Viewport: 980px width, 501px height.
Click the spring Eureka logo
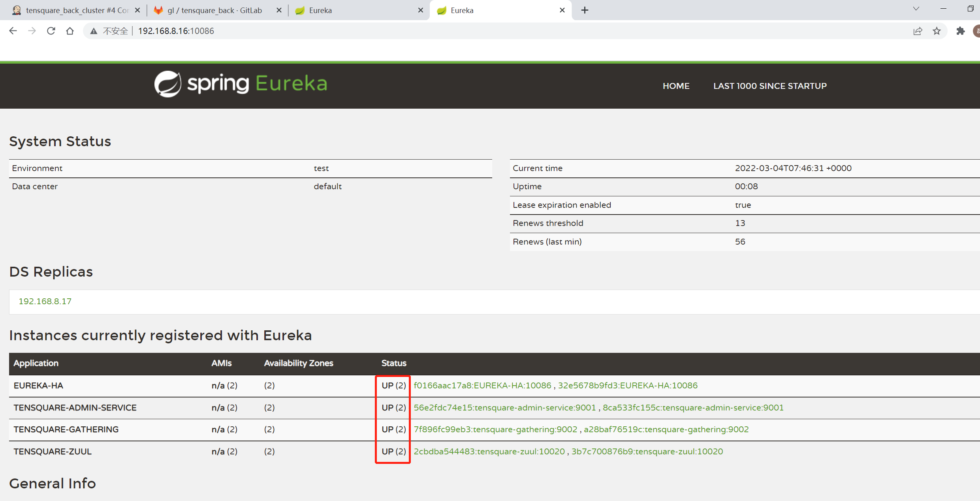coord(241,84)
